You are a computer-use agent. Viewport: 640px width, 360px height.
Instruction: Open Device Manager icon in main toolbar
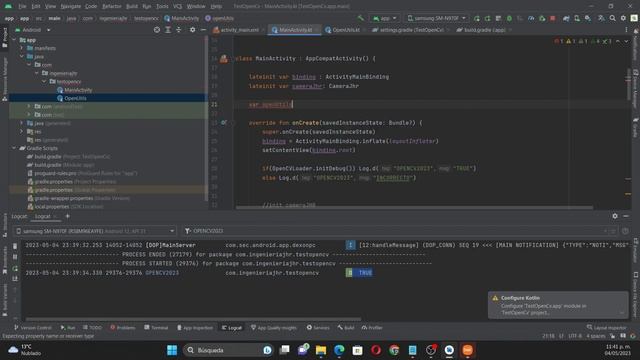(577, 18)
